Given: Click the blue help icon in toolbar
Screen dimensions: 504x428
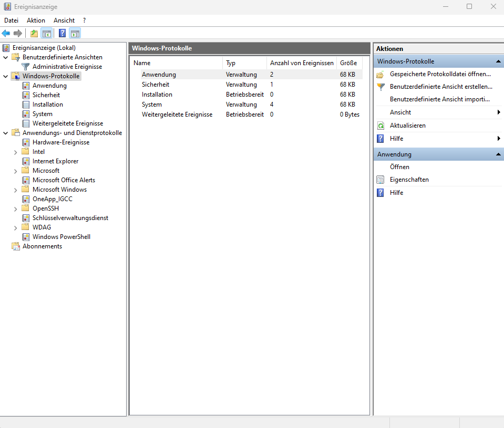Looking at the screenshot, I should (x=62, y=34).
